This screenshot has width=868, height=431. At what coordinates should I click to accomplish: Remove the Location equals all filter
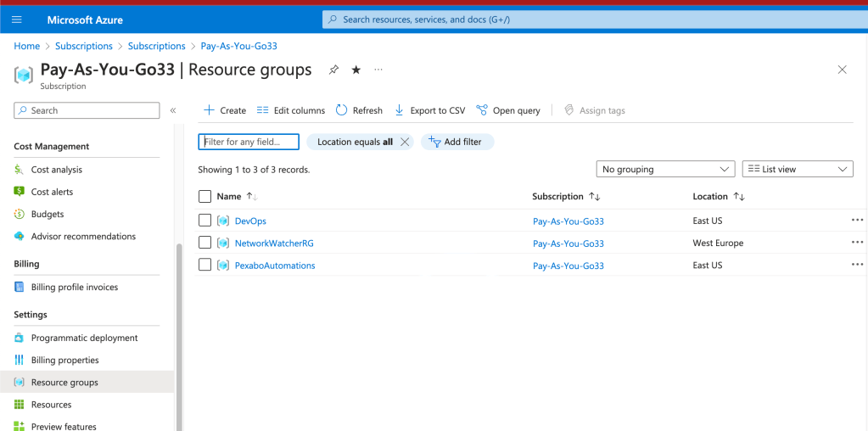[405, 143]
